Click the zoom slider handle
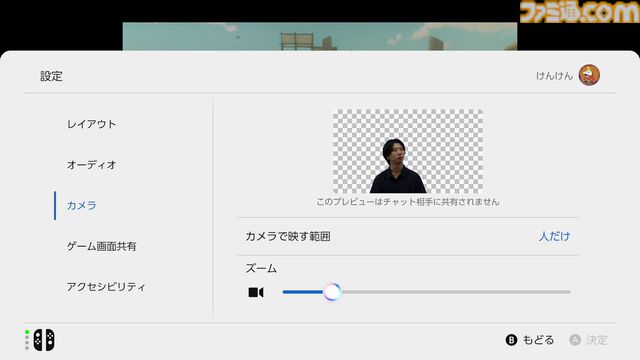Viewport: 640px width, 360px height. coord(333,292)
